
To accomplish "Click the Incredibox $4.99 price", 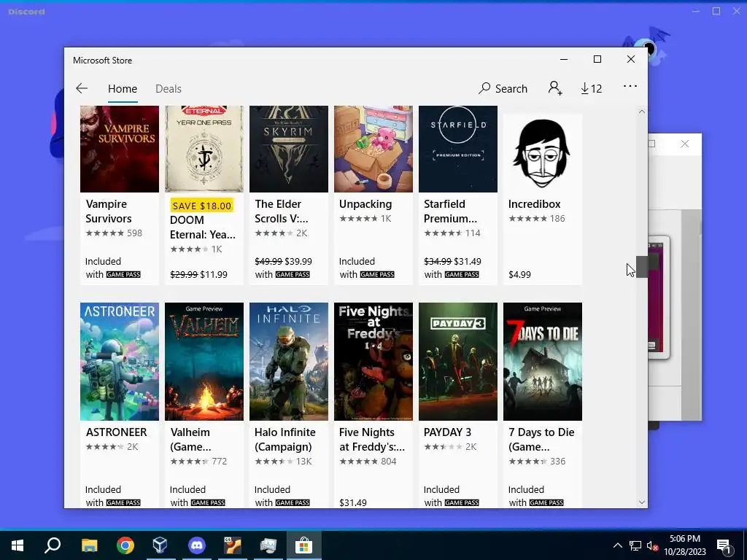I will point(519,274).
